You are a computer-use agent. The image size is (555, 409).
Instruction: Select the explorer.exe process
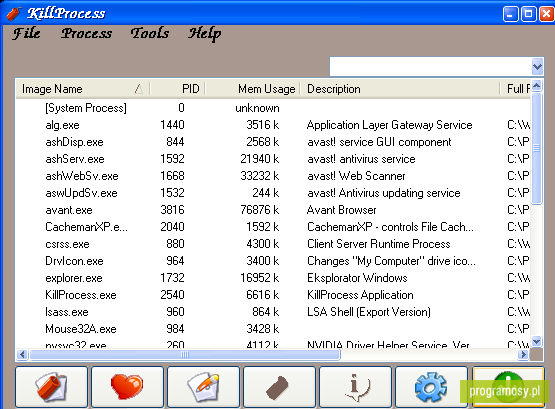point(273,278)
